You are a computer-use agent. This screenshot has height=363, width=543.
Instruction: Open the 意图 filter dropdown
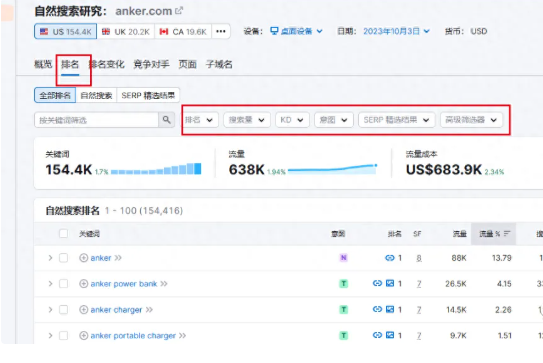coord(334,120)
